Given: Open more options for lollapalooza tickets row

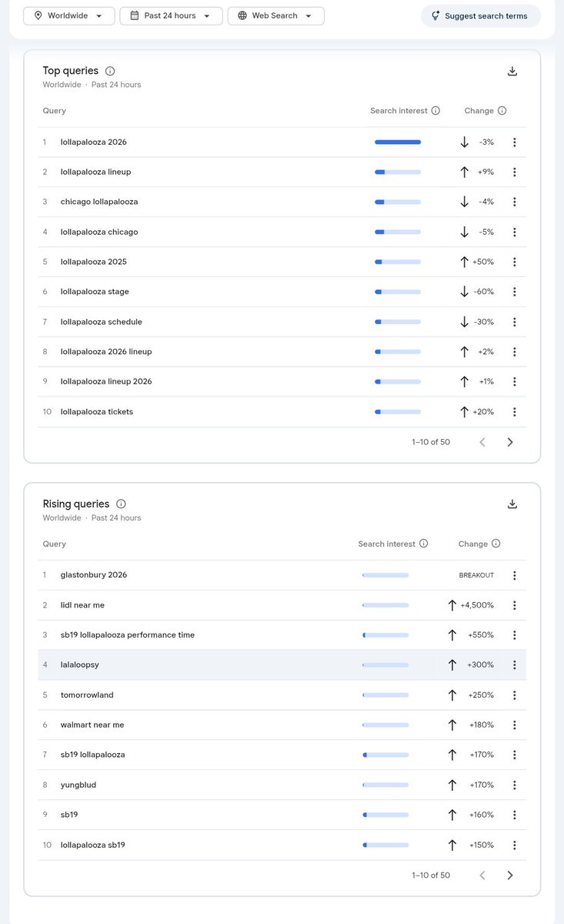Looking at the screenshot, I should [514, 412].
